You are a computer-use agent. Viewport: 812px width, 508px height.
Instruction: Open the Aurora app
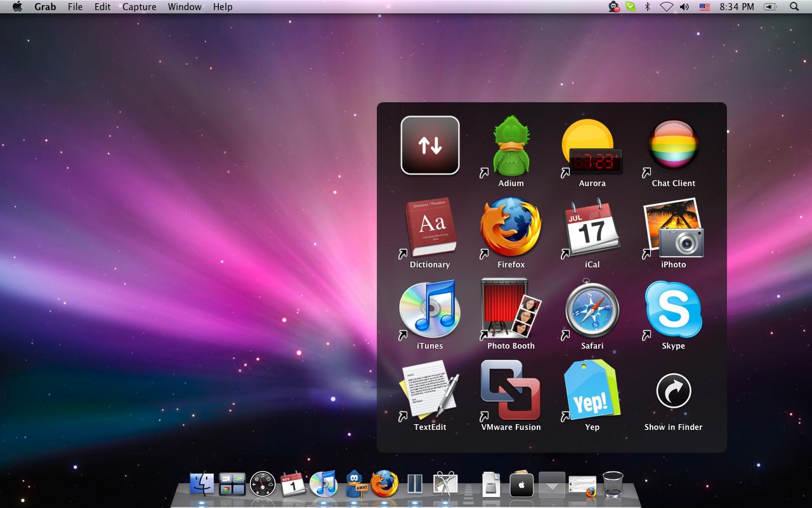pos(592,146)
